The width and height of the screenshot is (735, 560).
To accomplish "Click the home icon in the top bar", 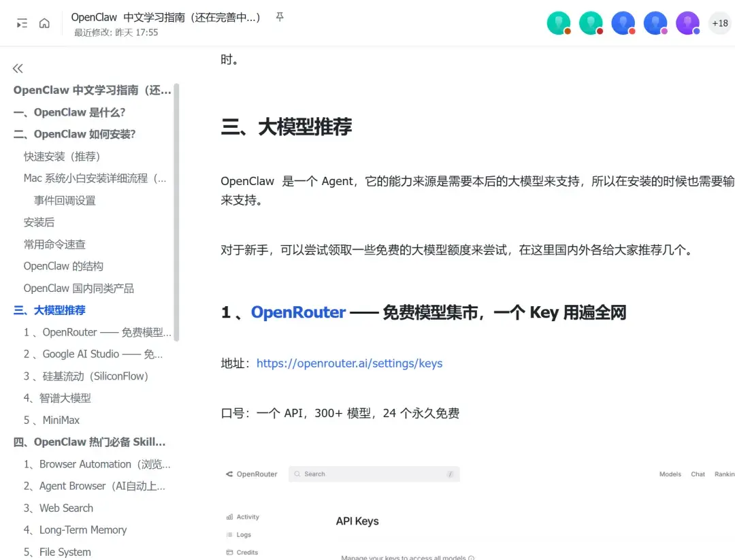I will (44, 22).
